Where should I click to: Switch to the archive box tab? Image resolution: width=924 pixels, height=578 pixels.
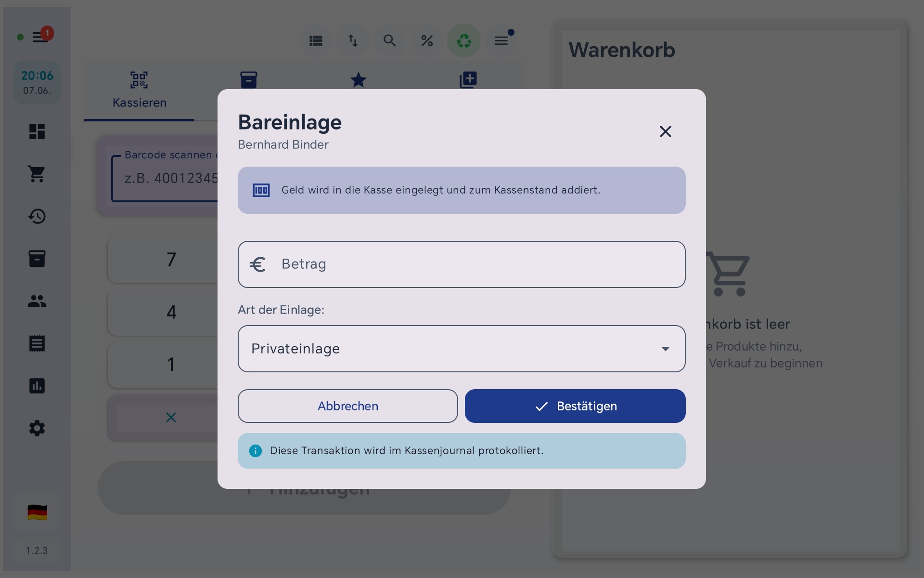[x=249, y=79]
